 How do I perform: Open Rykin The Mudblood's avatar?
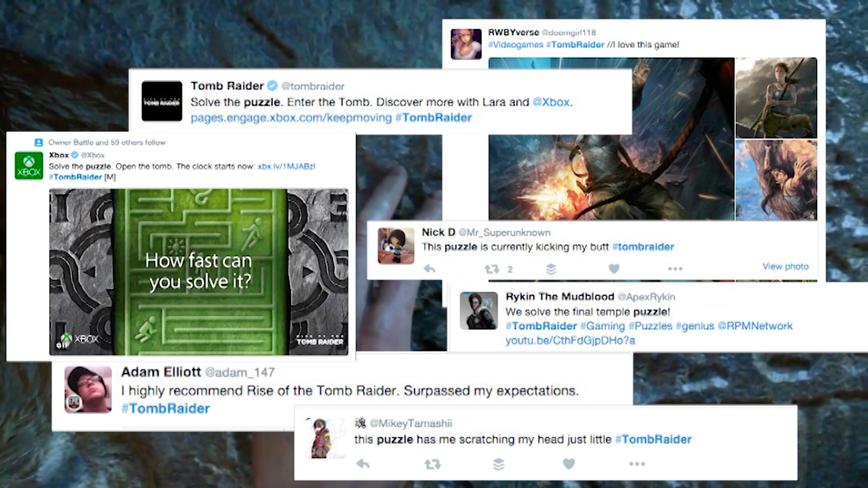478,311
